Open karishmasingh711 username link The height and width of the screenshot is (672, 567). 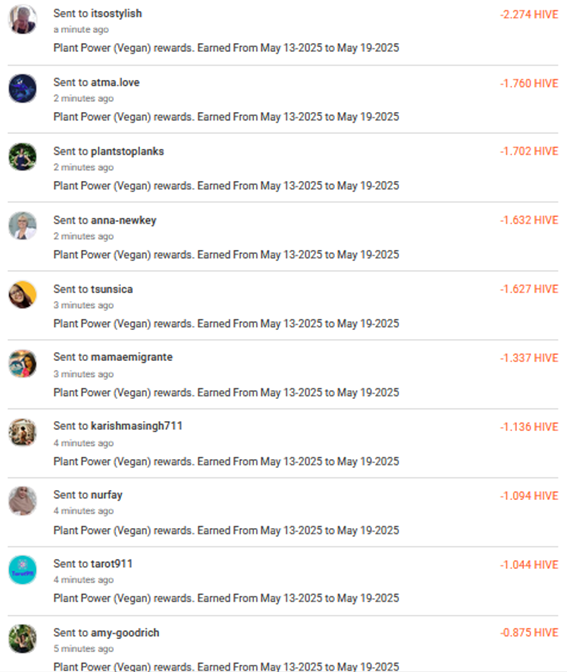click(x=137, y=426)
